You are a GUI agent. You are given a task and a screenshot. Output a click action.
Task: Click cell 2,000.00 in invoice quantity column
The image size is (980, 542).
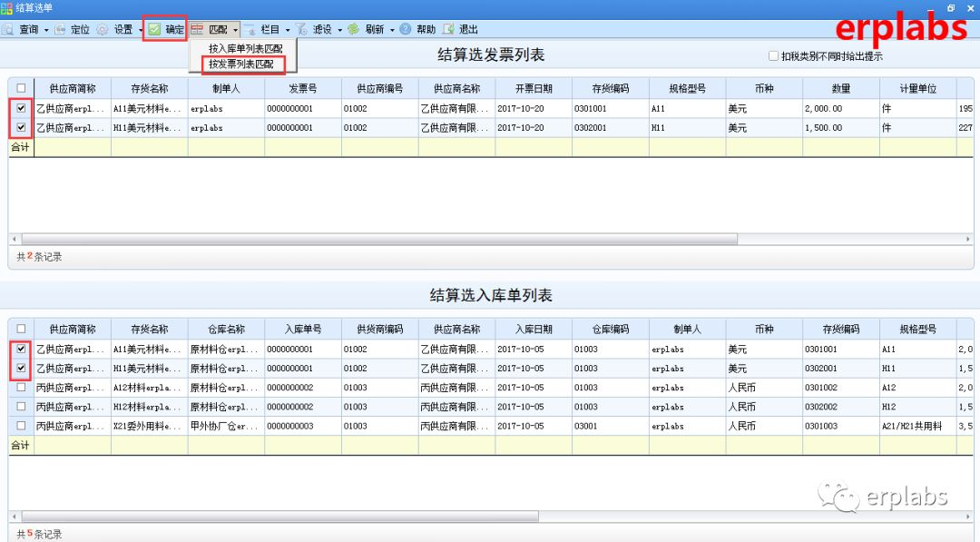coord(841,108)
